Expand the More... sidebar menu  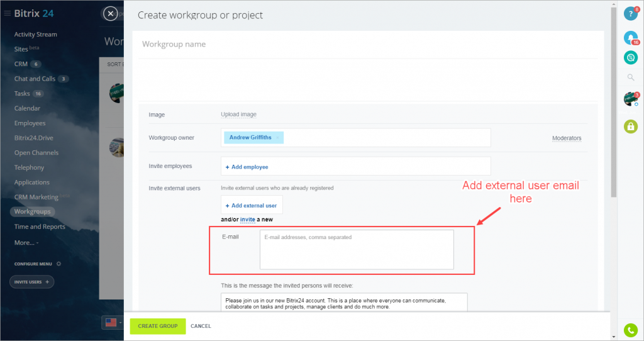coord(26,243)
